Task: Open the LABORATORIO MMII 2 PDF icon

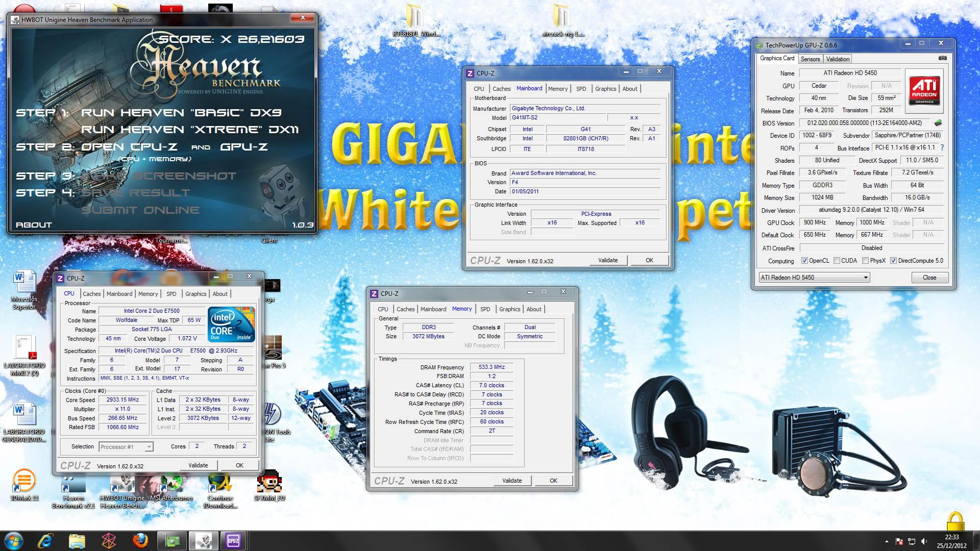Action: (x=24, y=356)
